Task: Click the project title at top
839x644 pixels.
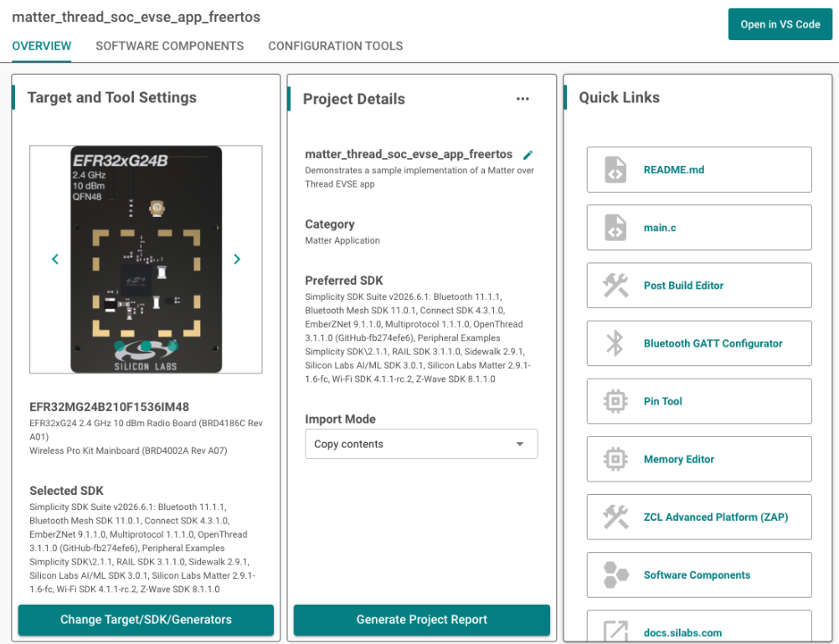Action: pos(136,17)
